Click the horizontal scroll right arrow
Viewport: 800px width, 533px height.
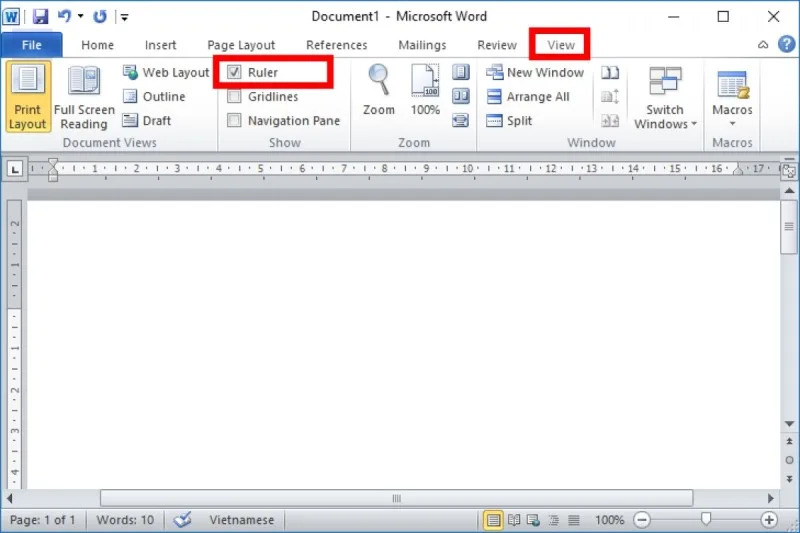[x=770, y=498]
